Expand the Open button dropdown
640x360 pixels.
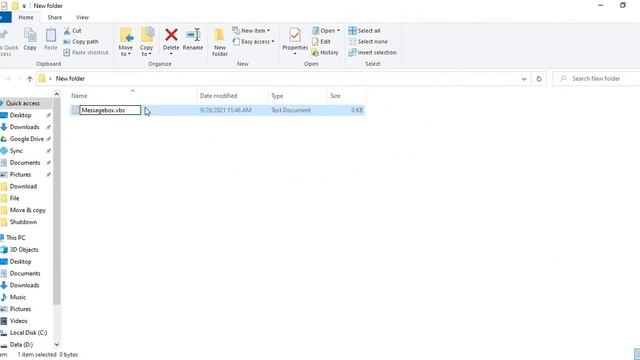click(338, 31)
